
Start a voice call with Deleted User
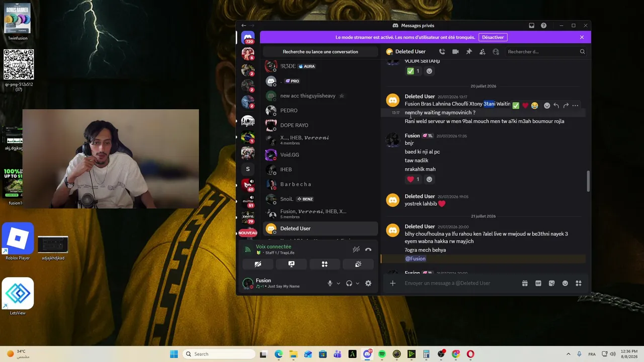click(442, 51)
